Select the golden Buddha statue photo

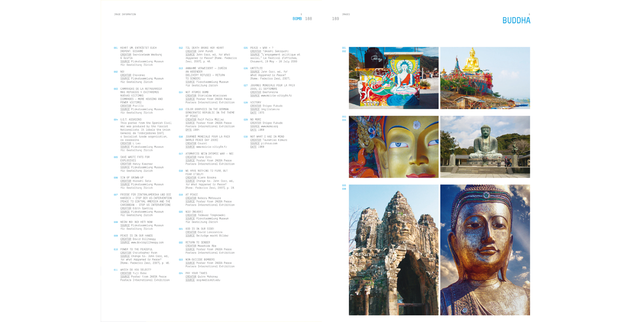[485, 78]
